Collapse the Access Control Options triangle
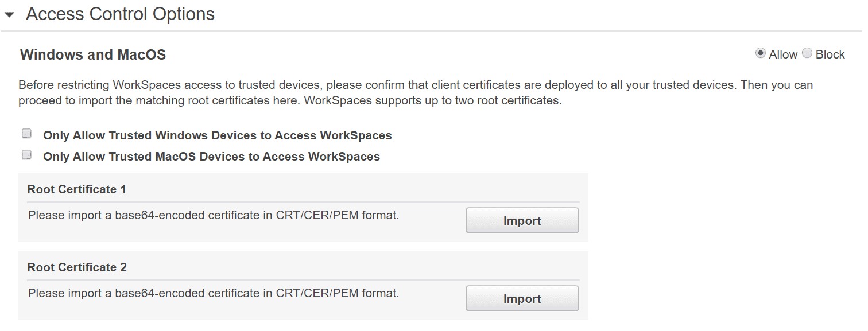Viewport: 868px width, 331px height. (x=9, y=15)
